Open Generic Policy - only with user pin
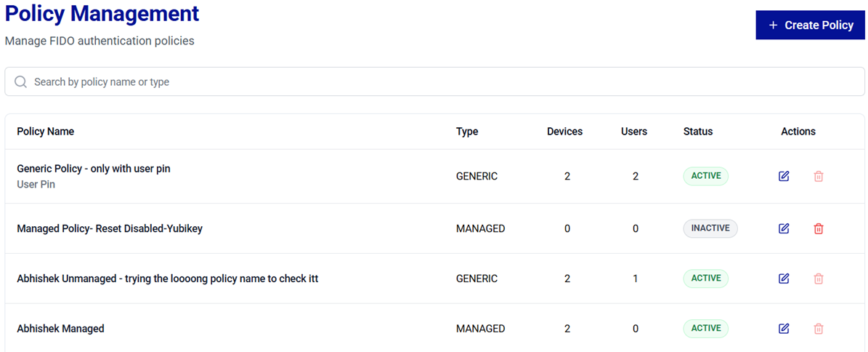The width and height of the screenshot is (868, 352). 94,169
